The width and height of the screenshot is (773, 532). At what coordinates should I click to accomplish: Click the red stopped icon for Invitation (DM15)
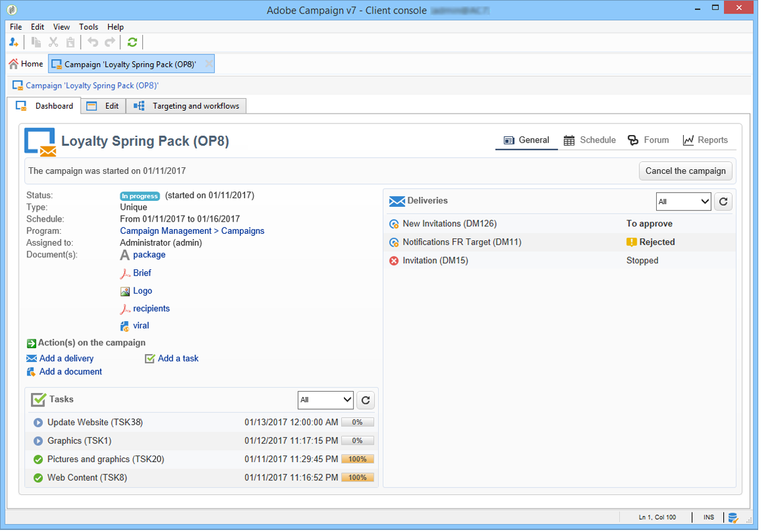tap(394, 261)
